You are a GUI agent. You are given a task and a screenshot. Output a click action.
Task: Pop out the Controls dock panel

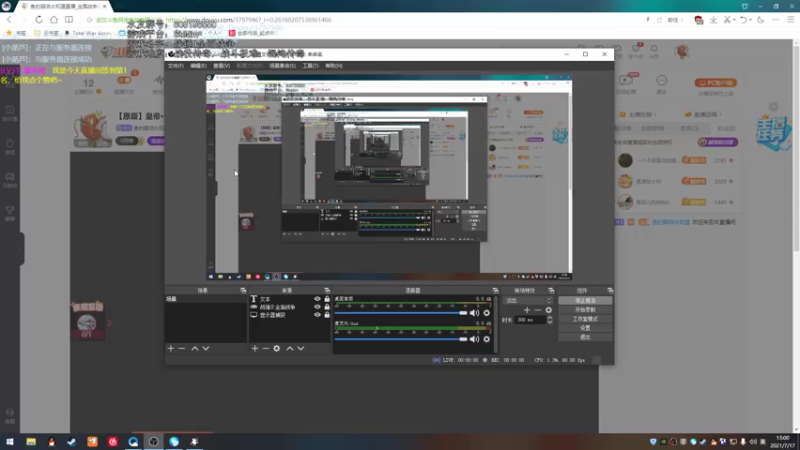610,290
